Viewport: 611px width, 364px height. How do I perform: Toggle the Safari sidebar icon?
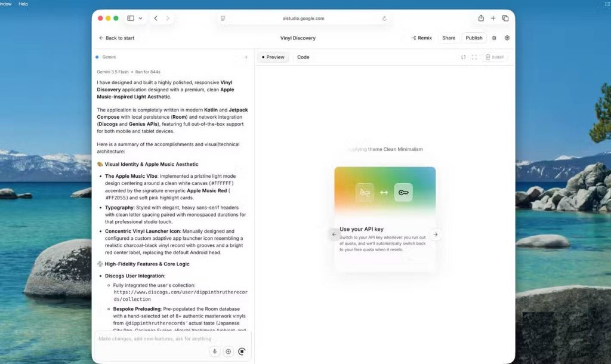pyautogui.click(x=131, y=18)
